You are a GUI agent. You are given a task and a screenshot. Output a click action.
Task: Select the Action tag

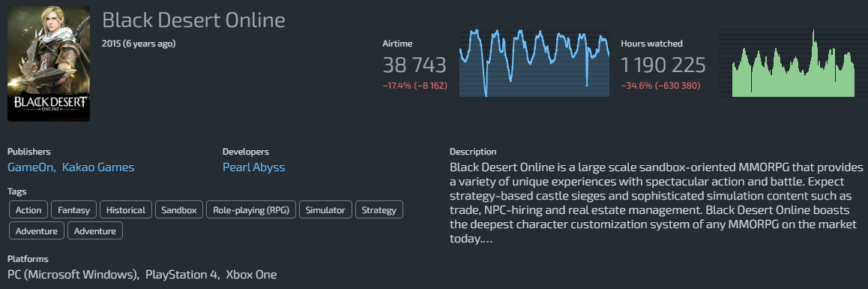coord(28,210)
